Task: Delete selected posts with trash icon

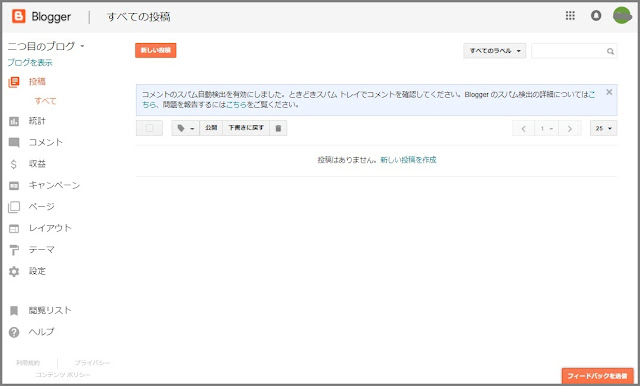Action: [x=278, y=128]
